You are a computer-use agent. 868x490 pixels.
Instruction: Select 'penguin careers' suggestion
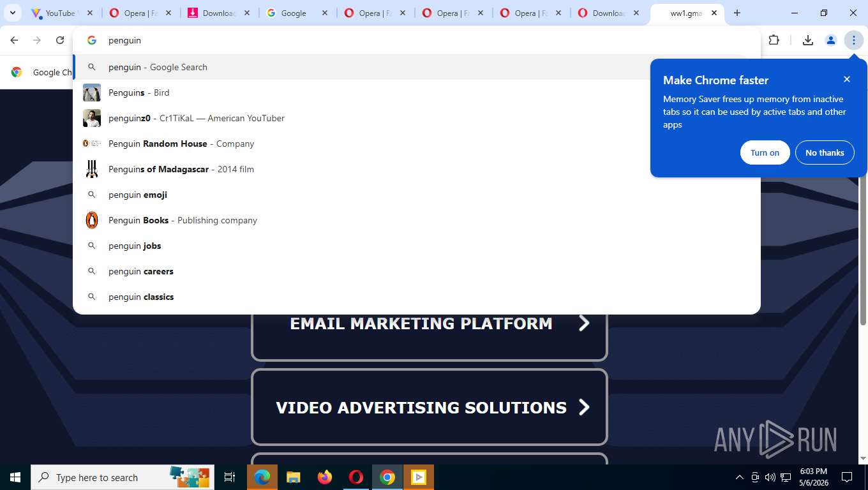click(x=417, y=271)
